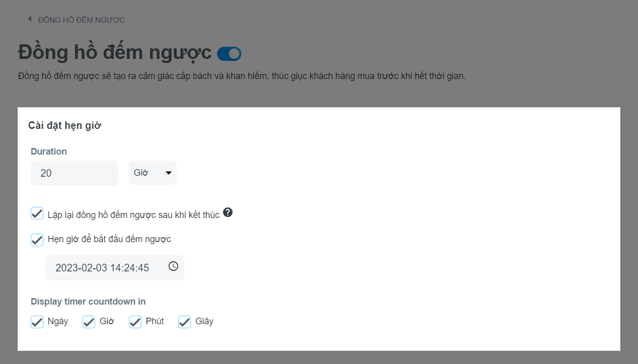This screenshot has height=364, width=638.
Task: Open the clock icon date-time picker
Action: pyautogui.click(x=173, y=266)
